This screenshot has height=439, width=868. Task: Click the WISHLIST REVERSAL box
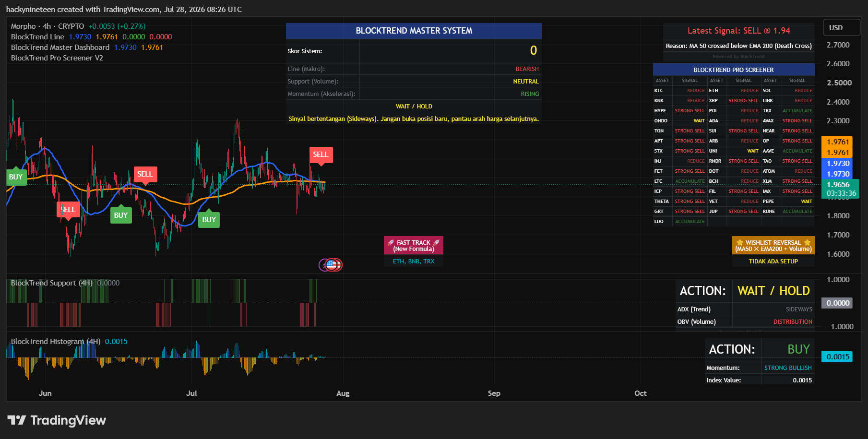coord(773,245)
